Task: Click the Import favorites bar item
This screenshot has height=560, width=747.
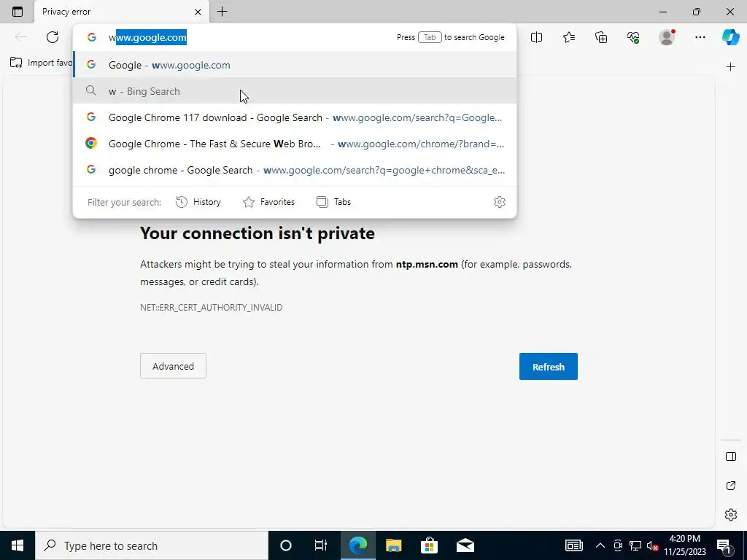Action: 41,63
